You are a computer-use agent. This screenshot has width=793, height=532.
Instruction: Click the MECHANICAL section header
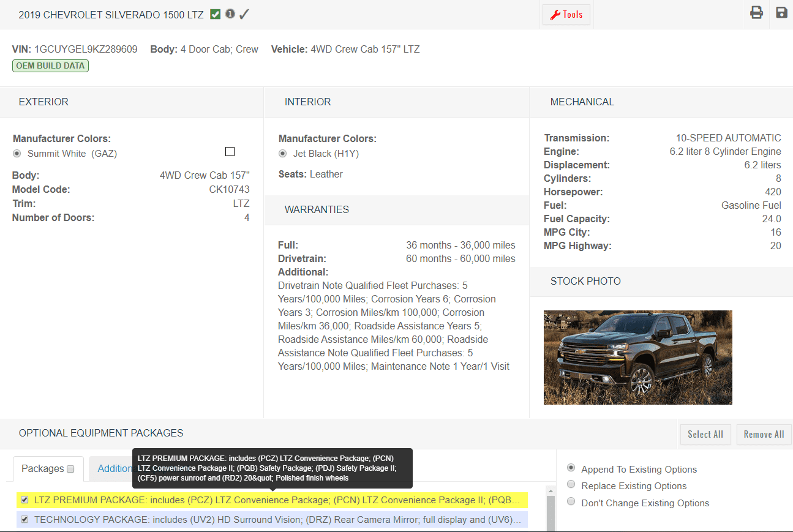(582, 102)
